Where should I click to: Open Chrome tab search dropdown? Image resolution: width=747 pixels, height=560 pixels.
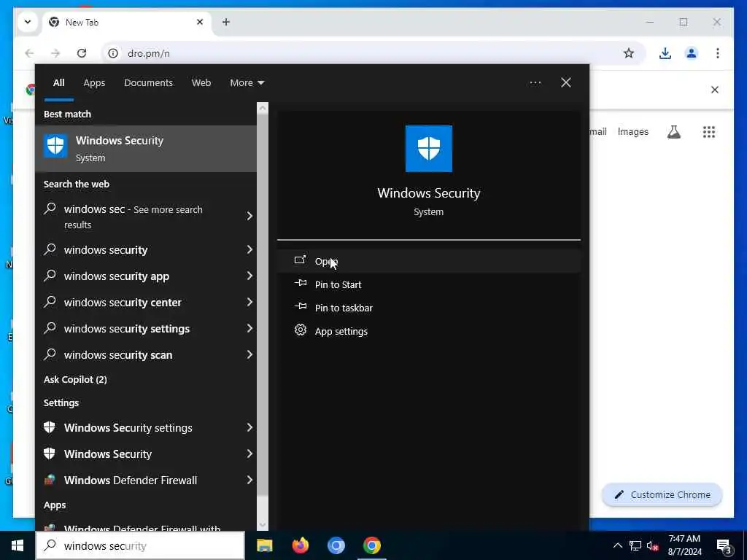click(28, 22)
